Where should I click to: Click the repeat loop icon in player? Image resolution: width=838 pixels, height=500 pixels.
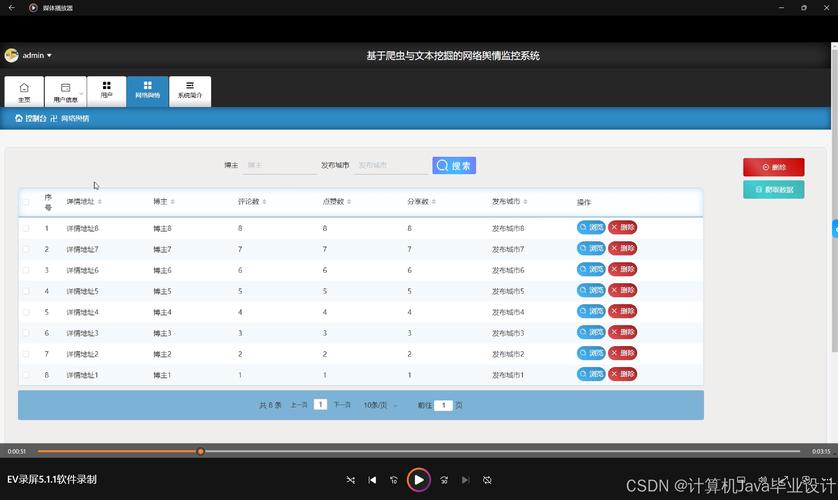pos(487,480)
